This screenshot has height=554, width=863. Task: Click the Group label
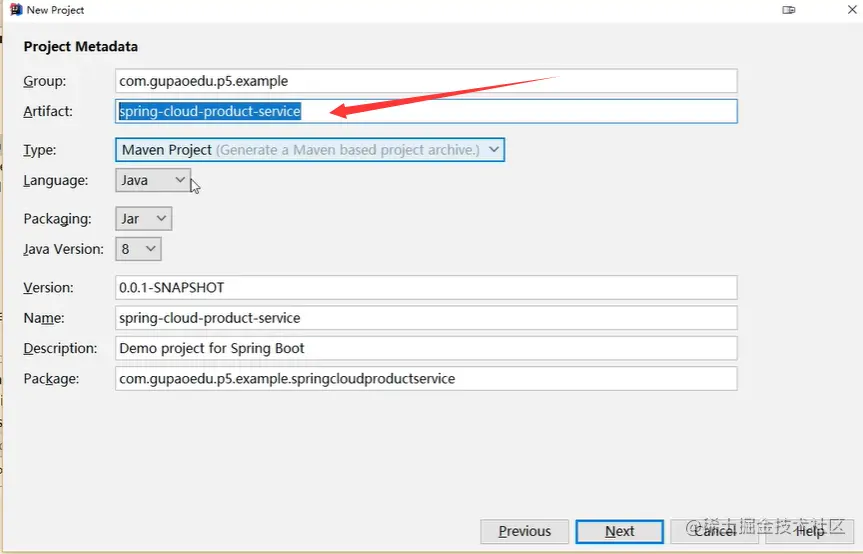[45, 81]
